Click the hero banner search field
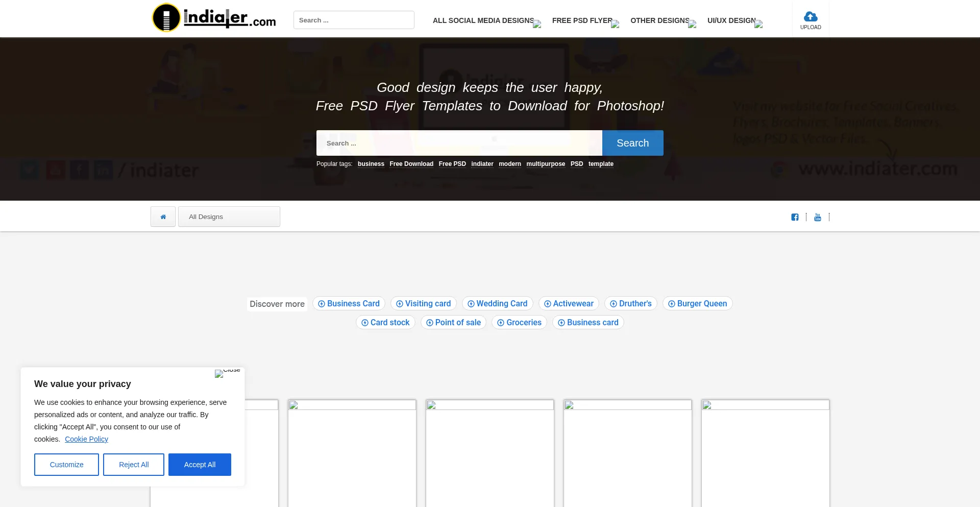Viewport: 980px width, 507px height. [x=459, y=143]
